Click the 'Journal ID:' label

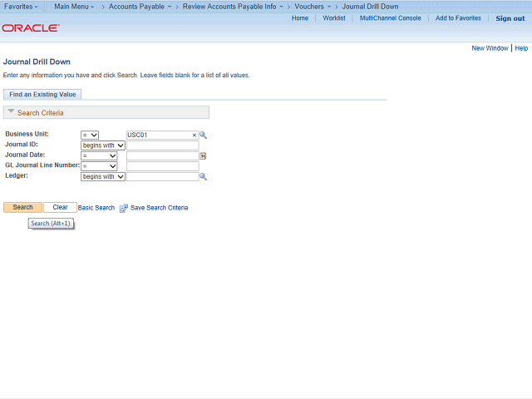pos(22,145)
